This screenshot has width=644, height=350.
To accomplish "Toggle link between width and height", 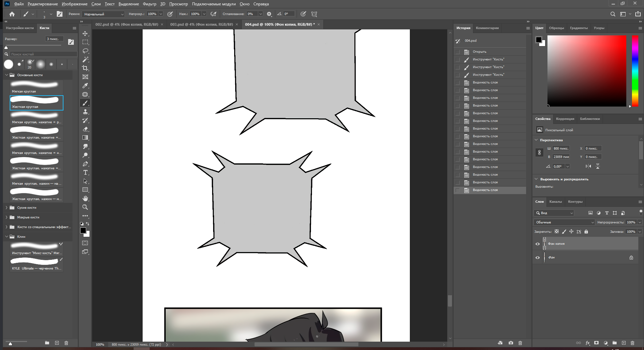I will [x=539, y=153].
